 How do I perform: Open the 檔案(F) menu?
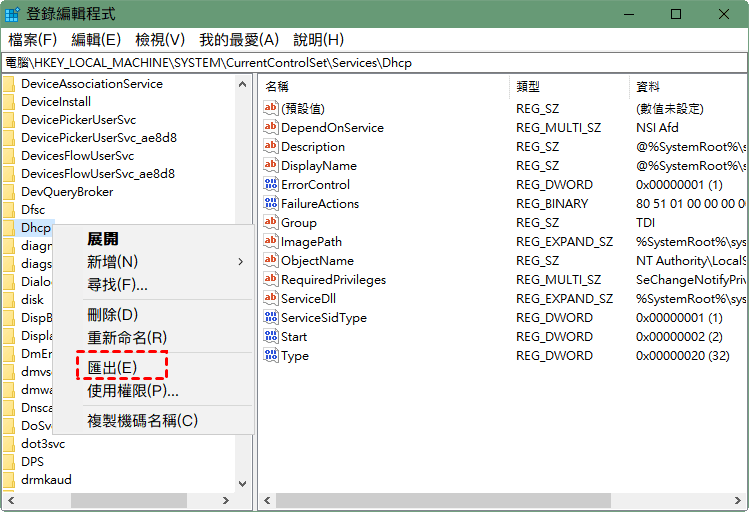tap(32, 40)
